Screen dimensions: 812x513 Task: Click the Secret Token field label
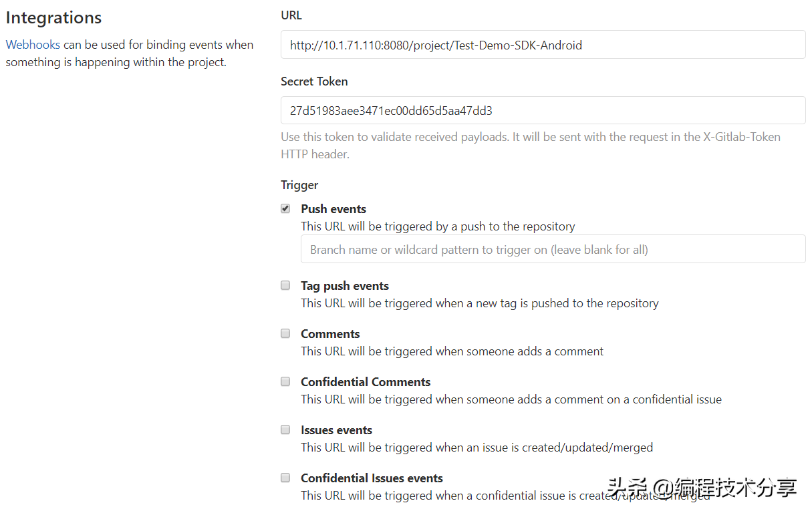[314, 81]
